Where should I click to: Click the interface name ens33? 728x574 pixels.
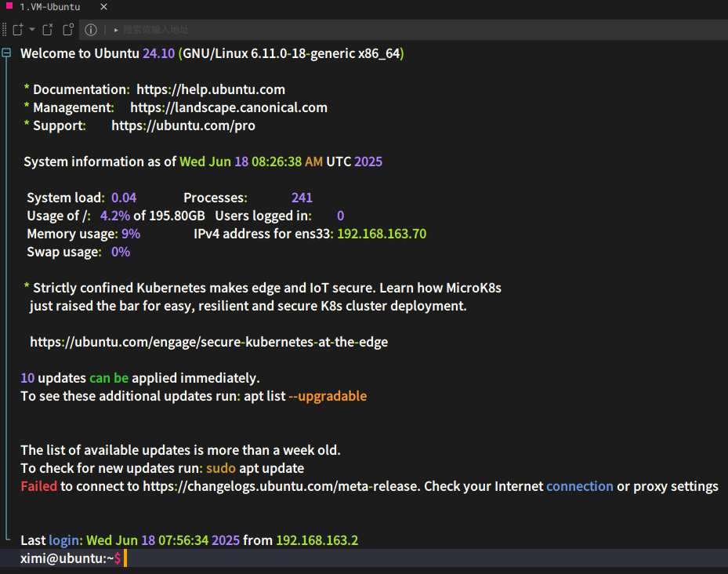tap(313, 234)
